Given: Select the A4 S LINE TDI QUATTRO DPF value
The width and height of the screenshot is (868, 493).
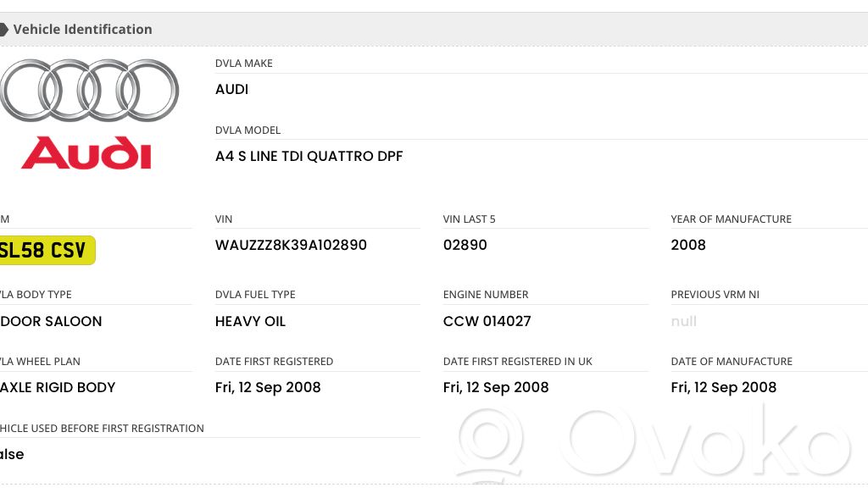Looking at the screenshot, I should pos(309,156).
